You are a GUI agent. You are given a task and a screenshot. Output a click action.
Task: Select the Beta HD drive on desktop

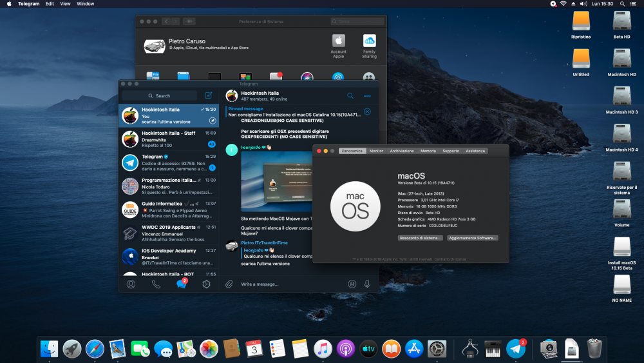click(621, 25)
